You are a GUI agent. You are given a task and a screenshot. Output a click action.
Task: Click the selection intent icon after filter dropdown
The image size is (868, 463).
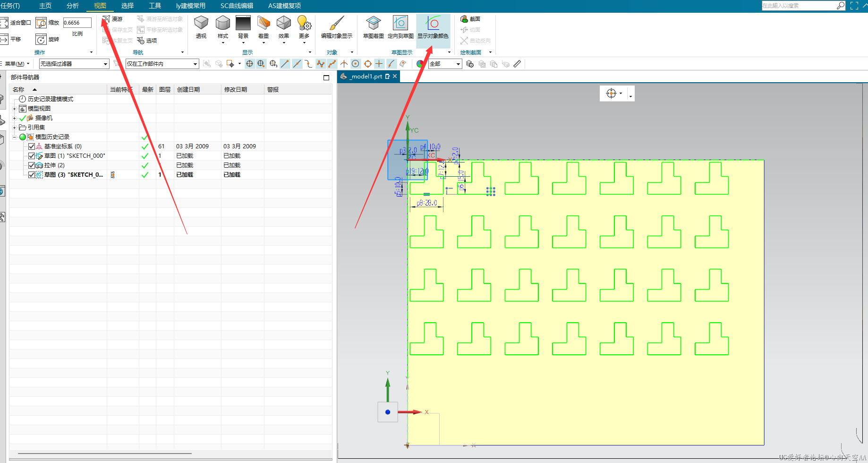pos(117,64)
